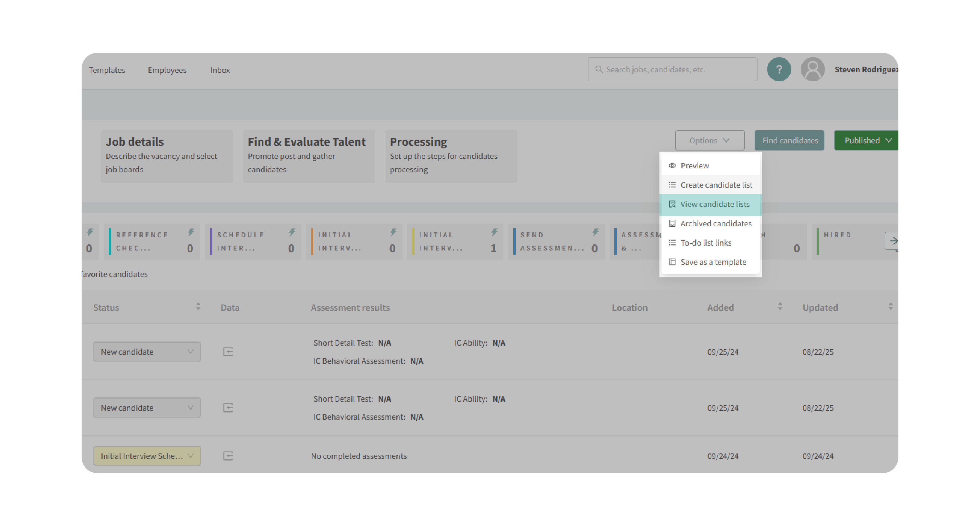Image resolution: width=980 pixels, height=526 pixels.
Task: Click lightning icon on Send Assessment stage
Action: tap(595, 232)
